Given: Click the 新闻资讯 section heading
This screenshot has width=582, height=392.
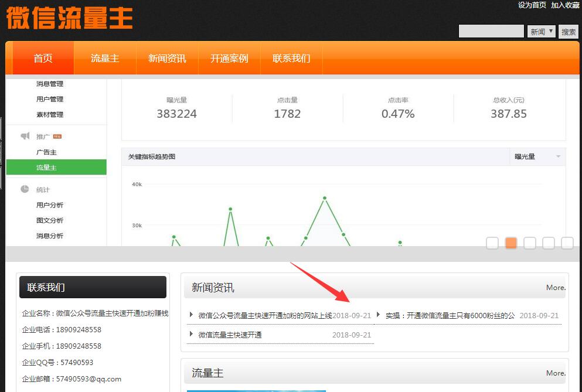Looking at the screenshot, I should pos(213,288).
